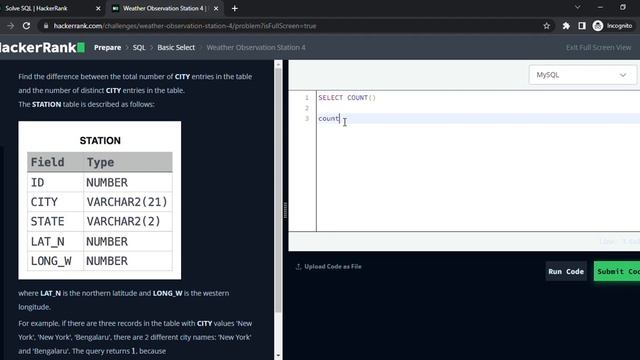Click line number 2 in editor gutter
This screenshot has width=640, height=360.
pos(307,108)
